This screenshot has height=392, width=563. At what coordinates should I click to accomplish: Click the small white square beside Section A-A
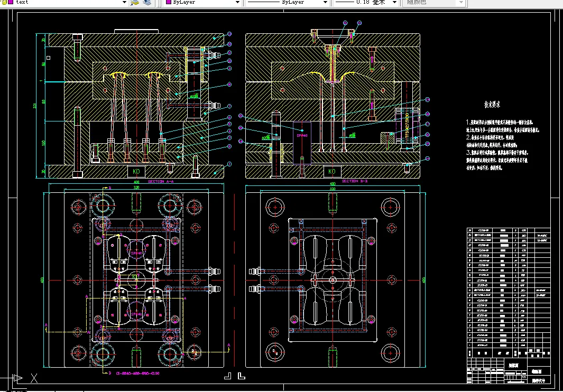pos(49,58)
